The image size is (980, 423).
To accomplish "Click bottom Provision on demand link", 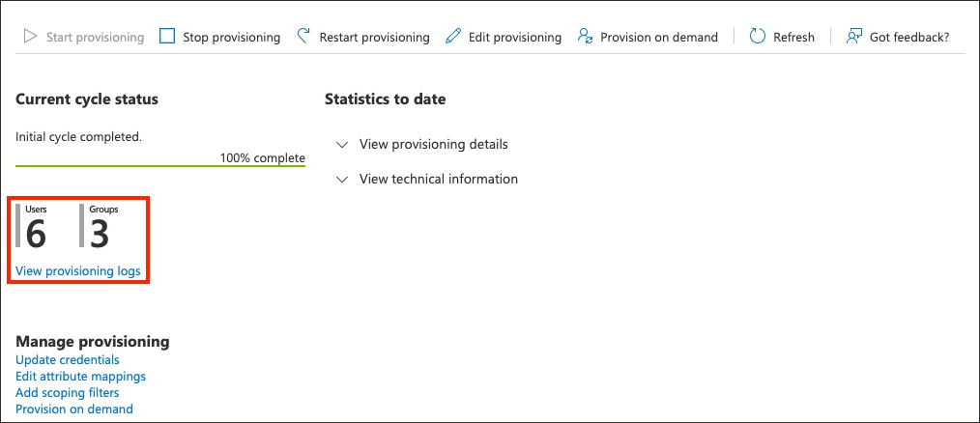I will [x=74, y=409].
